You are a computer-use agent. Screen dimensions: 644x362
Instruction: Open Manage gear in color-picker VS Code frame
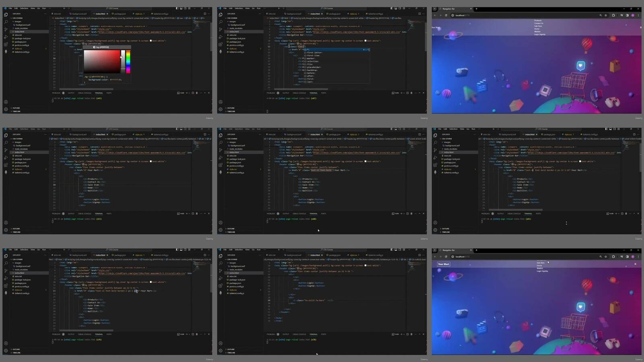[x=6, y=109]
